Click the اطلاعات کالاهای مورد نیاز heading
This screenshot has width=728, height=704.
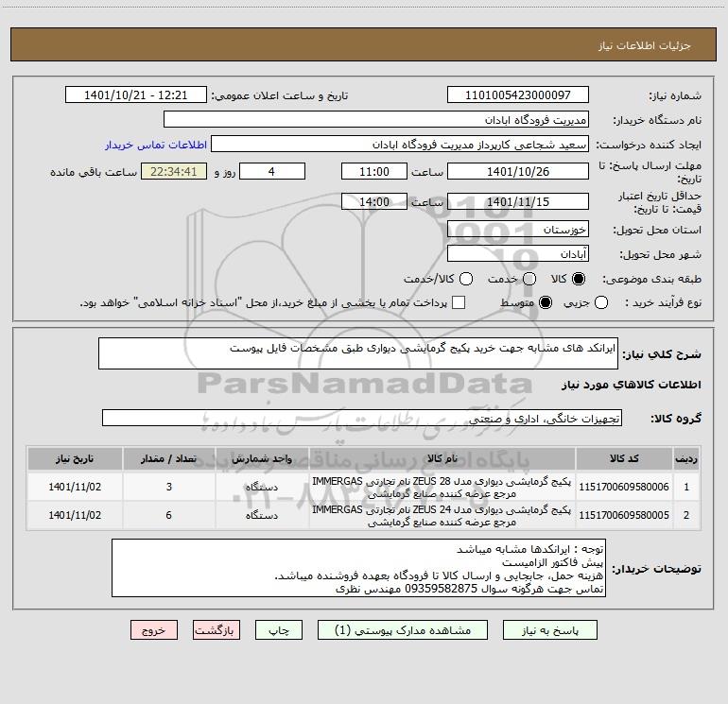point(631,385)
